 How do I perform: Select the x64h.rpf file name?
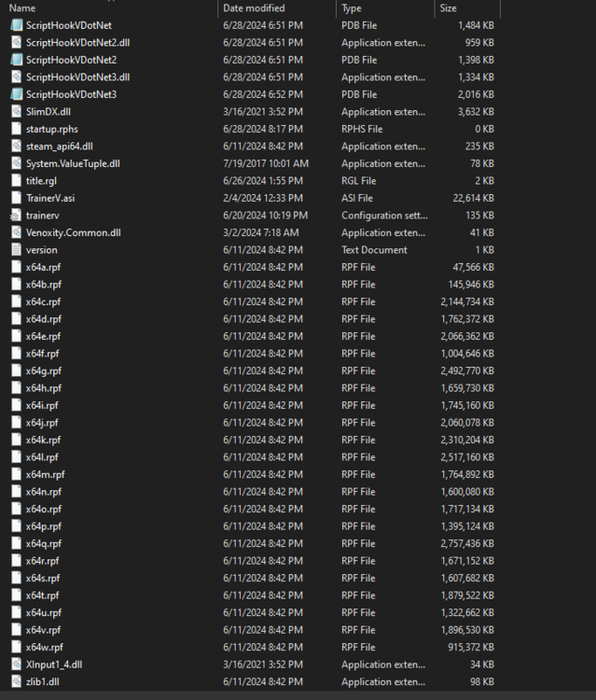click(44, 388)
